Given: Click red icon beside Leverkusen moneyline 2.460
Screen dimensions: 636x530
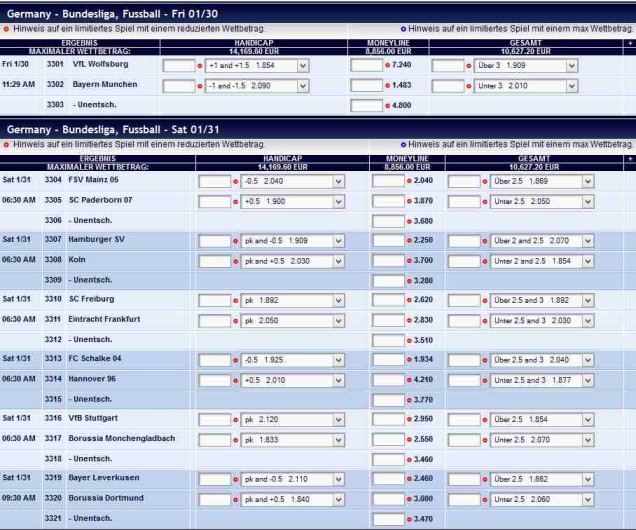Looking at the screenshot, I should [x=409, y=479].
